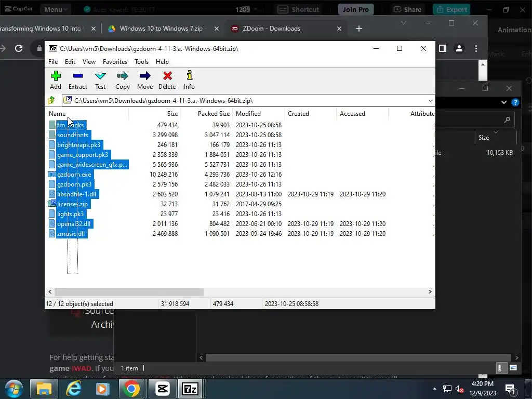532x399 pixels.
Task: Select the soundfonts folder
Action: (x=73, y=135)
